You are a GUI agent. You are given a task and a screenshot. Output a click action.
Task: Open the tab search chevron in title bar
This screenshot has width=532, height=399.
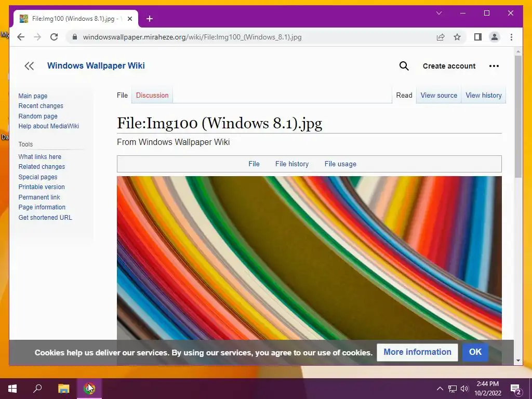(438, 13)
